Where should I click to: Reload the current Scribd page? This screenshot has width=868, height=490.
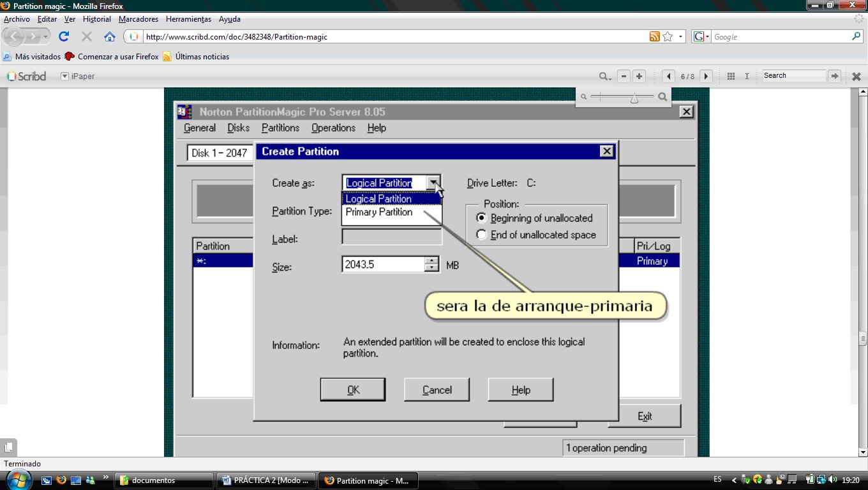64,36
